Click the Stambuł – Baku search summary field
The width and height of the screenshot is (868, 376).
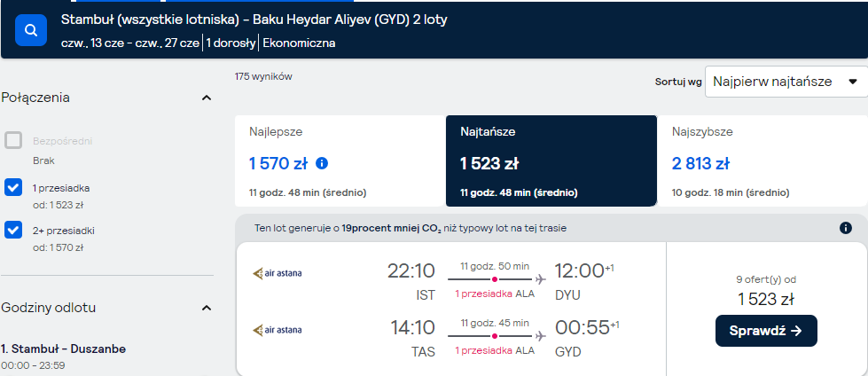click(x=254, y=30)
